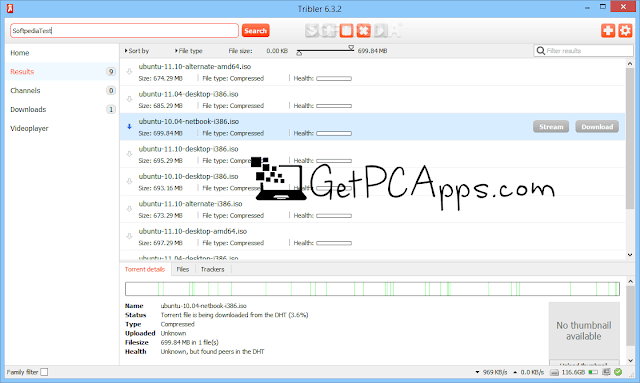Click 969 KB/s download speed text
The width and height of the screenshot is (640, 383).
coord(495,372)
